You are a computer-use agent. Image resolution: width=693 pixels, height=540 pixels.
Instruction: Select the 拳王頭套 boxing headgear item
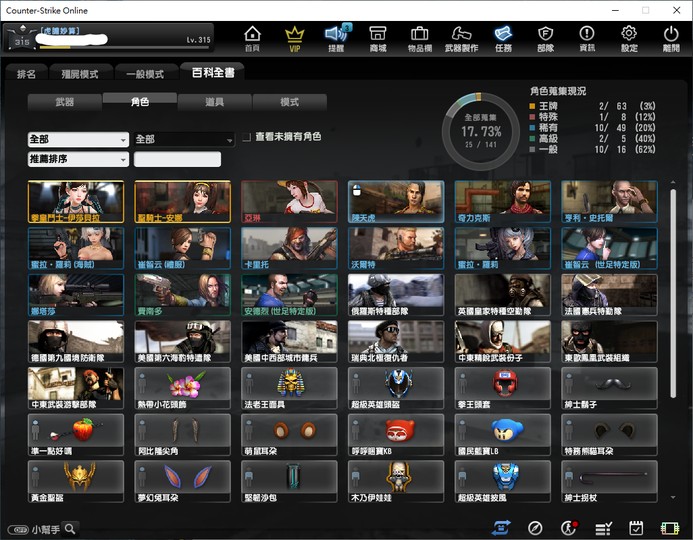(503, 388)
